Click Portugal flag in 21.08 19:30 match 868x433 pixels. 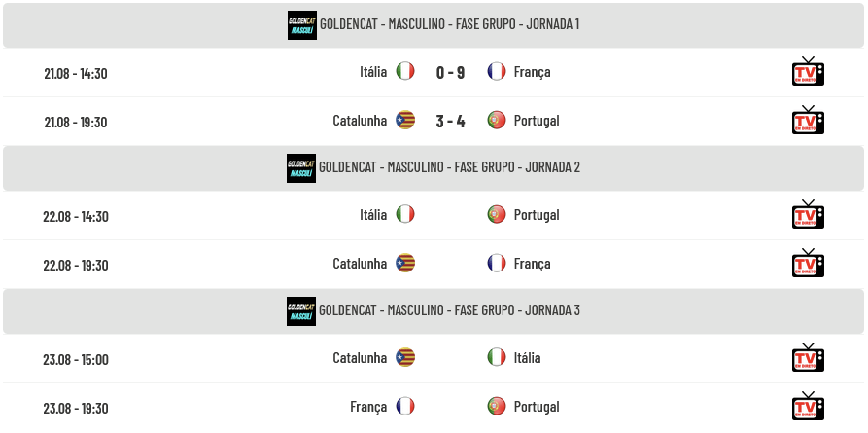pos(497,121)
